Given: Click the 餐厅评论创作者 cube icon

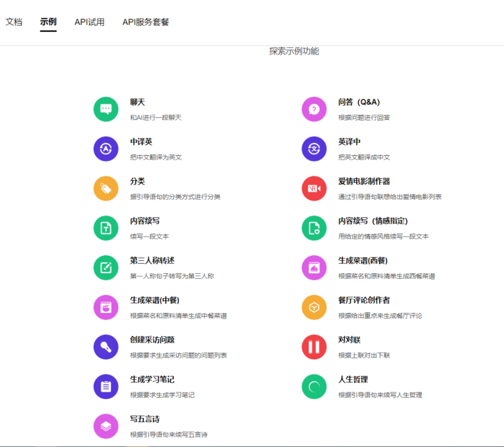Looking at the screenshot, I should pyautogui.click(x=314, y=307).
